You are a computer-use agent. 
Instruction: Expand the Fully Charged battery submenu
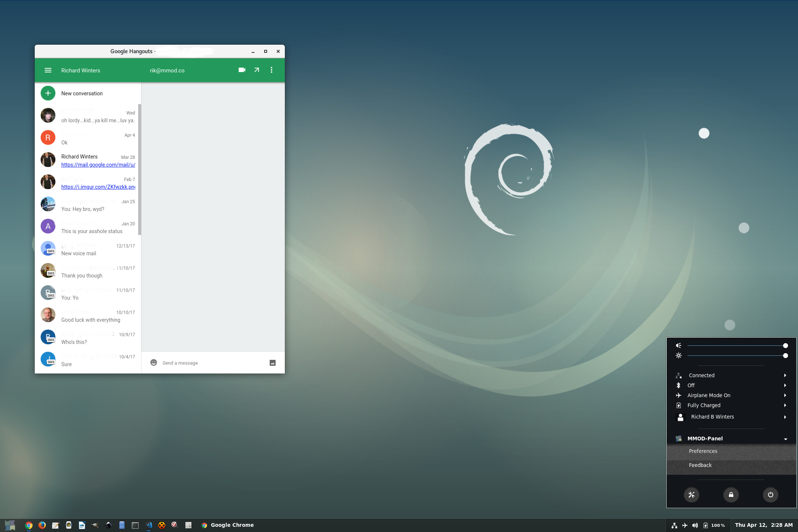(731, 405)
